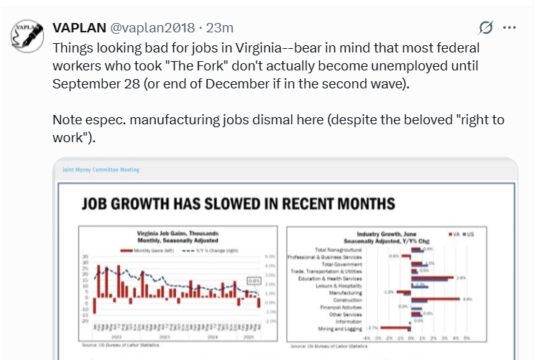Open the Joint Money Committee Meeting header

coord(101,170)
